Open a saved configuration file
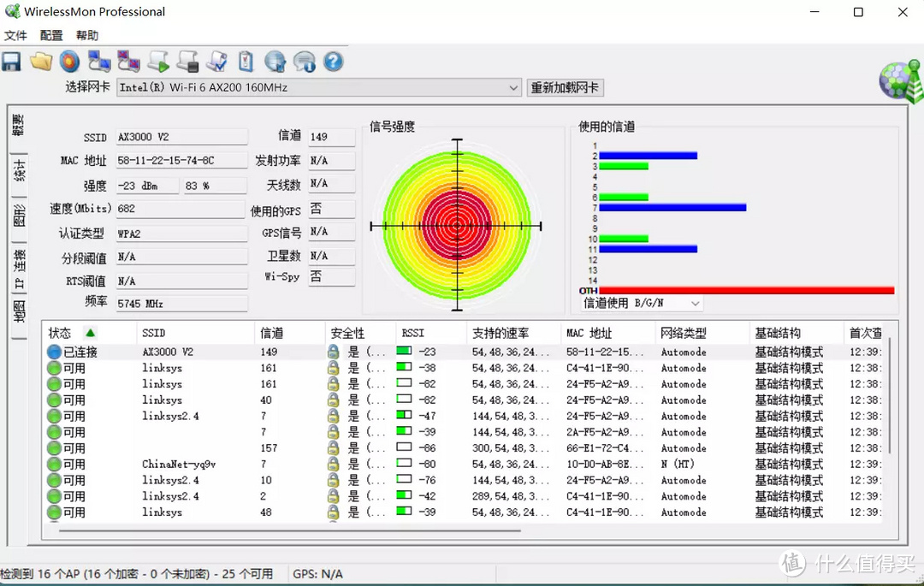This screenshot has height=586, width=924. point(38,61)
